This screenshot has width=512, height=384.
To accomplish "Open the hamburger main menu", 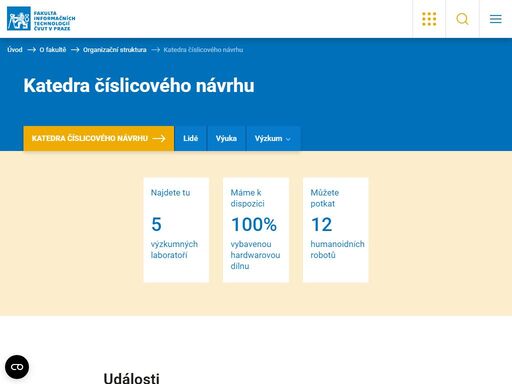I will (496, 19).
